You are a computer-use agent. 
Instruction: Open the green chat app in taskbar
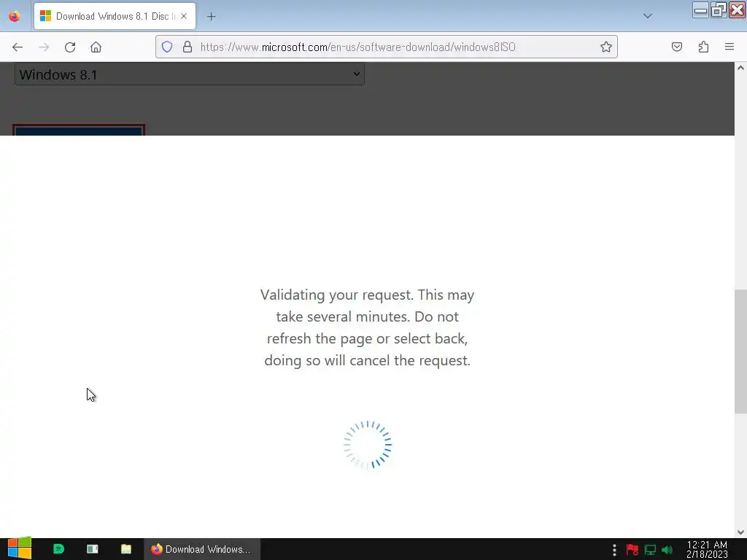(x=58, y=549)
